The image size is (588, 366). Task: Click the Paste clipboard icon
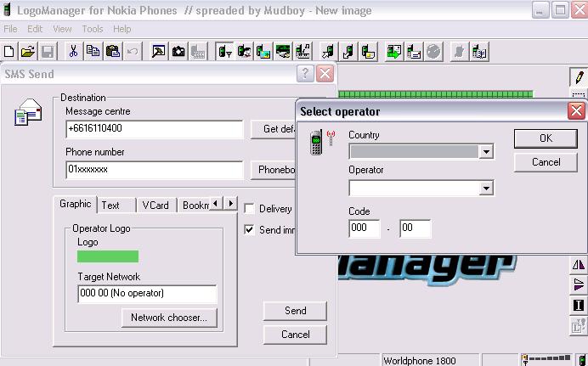pos(112,51)
